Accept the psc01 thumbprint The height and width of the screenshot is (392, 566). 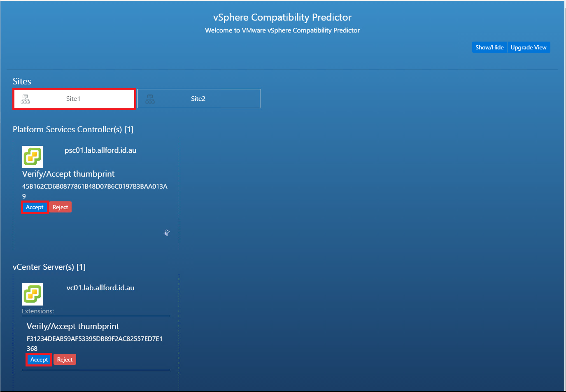pyautogui.click(x=35, y=207)
